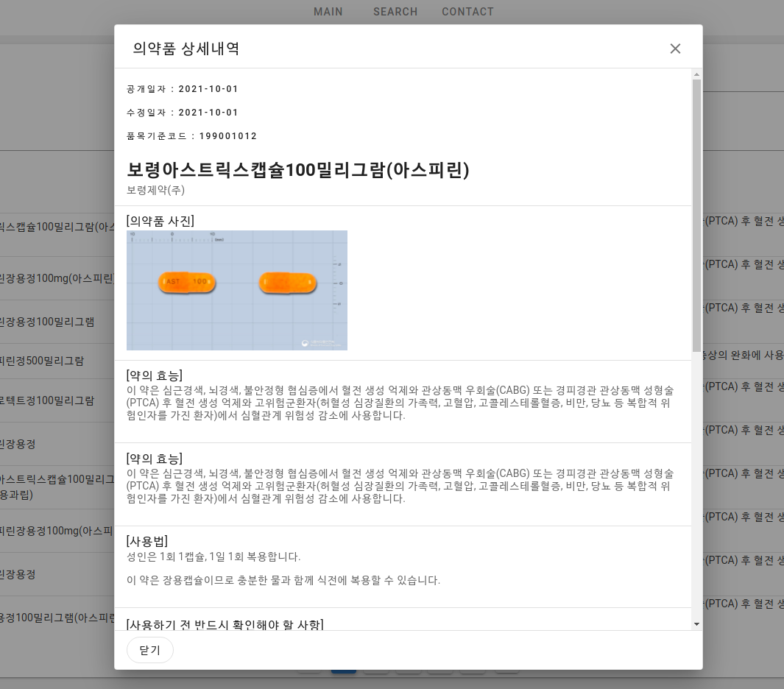784x689 pixels.
Task: Open the CONTACT menu item
Action: pyautogui.click(x=467, y=12)
